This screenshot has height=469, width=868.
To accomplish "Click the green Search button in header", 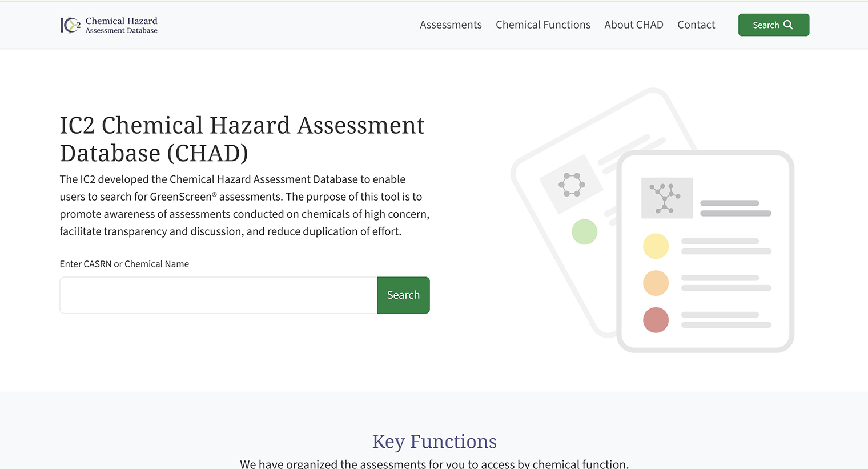I will click(x=774, y=25).
